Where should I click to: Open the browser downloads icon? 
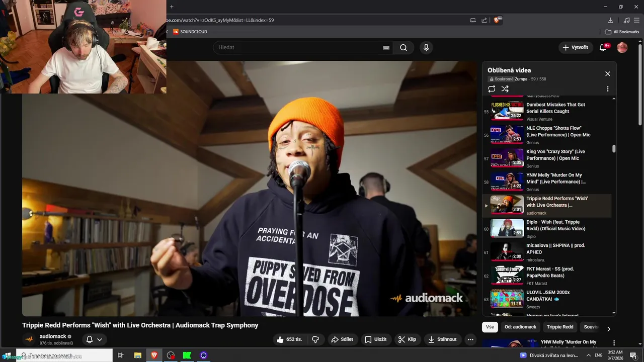pos(610,20)
